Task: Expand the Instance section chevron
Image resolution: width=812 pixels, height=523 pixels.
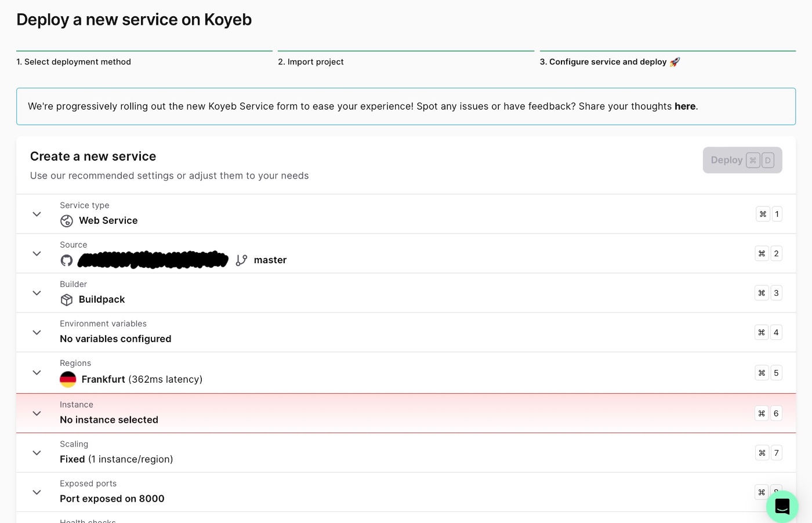Action: coord(37,413)
